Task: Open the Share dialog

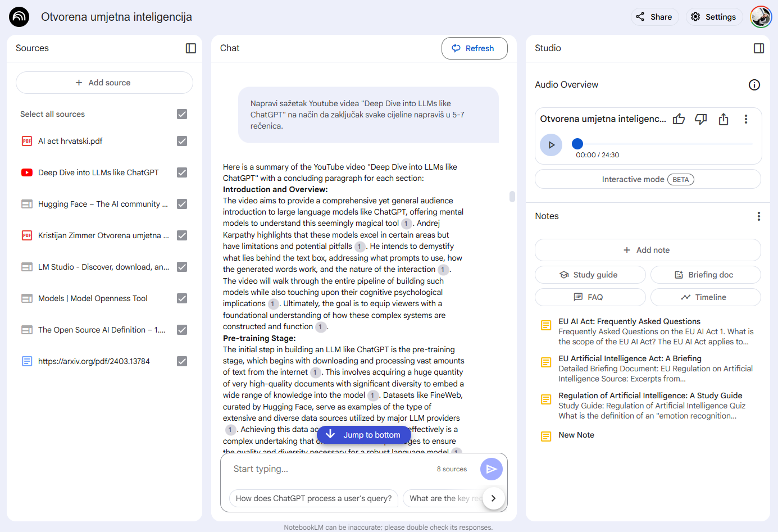Action: pos(654,17)
